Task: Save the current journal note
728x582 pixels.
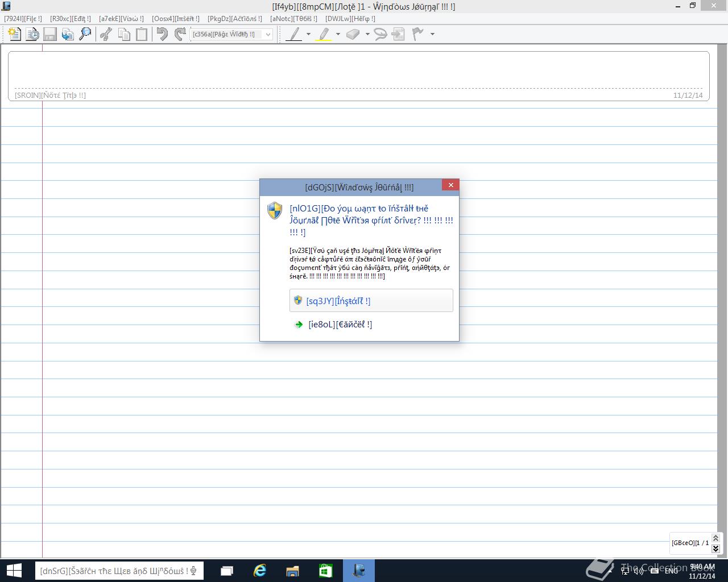Action: 51,34
